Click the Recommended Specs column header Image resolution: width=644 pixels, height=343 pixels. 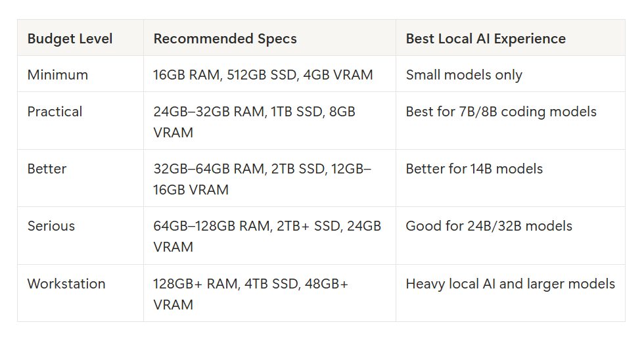click(269, 38)
